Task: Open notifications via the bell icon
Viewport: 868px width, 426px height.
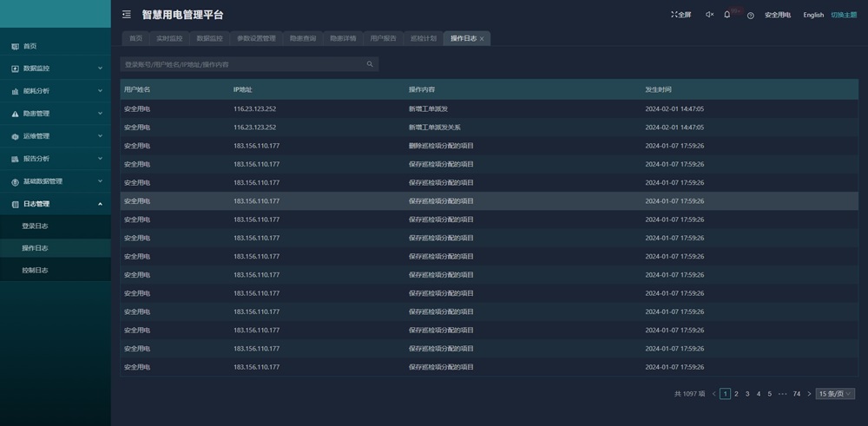Action: point(727,15)
